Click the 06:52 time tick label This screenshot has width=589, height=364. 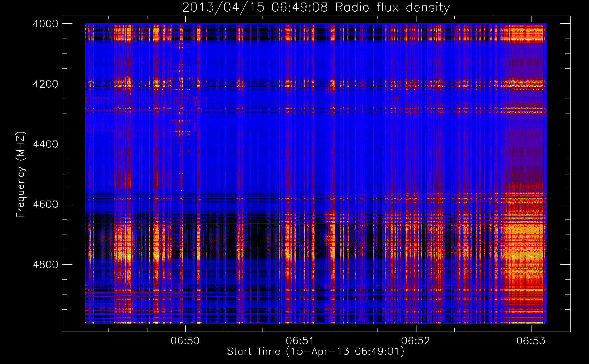(416, 341)
